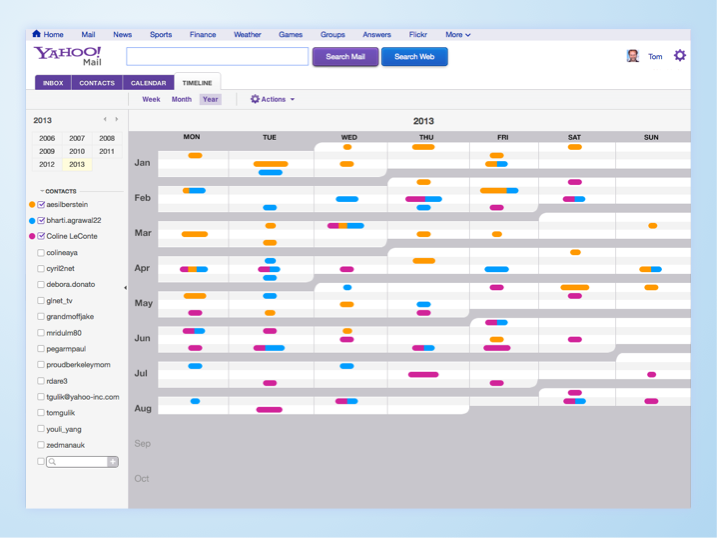This screenshot has height=538, width=717.
Task: Open the settings gear icon
Action: (680, 56)
